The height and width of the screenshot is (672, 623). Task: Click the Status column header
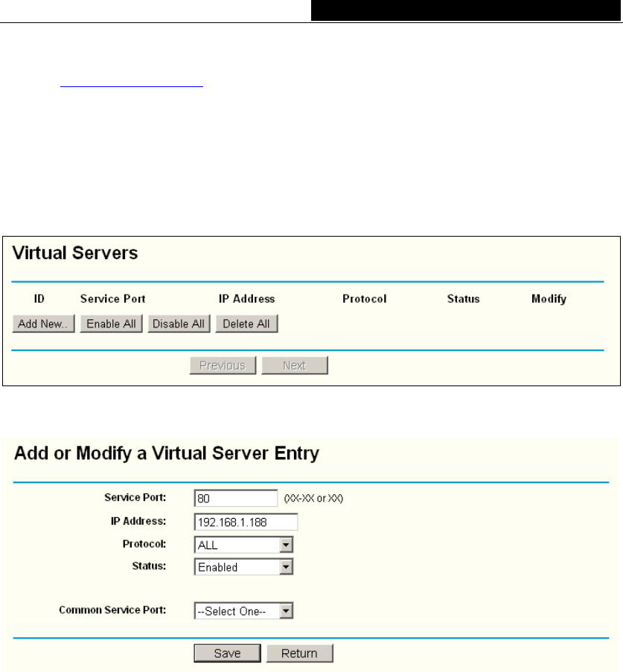pos(463,298)
